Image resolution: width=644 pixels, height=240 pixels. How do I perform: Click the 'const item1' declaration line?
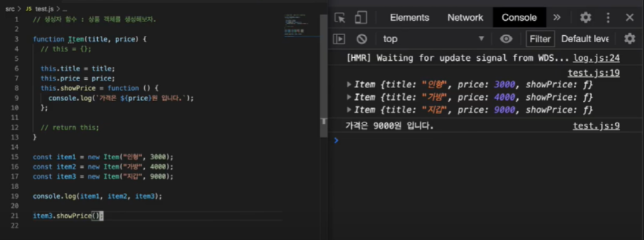click(x=103, y=157)
